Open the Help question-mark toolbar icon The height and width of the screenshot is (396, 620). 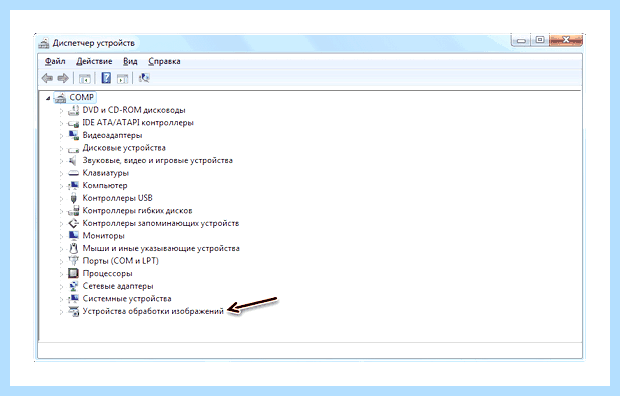[x=106, y=78]
